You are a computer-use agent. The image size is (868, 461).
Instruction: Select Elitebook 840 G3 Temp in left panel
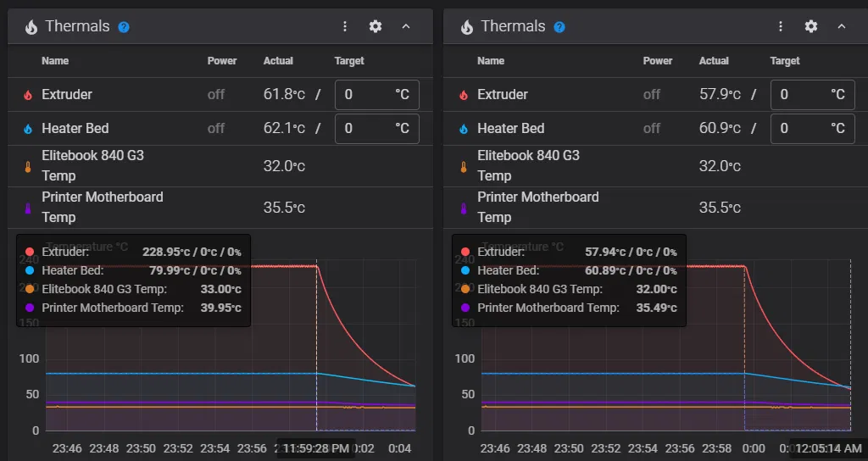click(x=92, y=165)
